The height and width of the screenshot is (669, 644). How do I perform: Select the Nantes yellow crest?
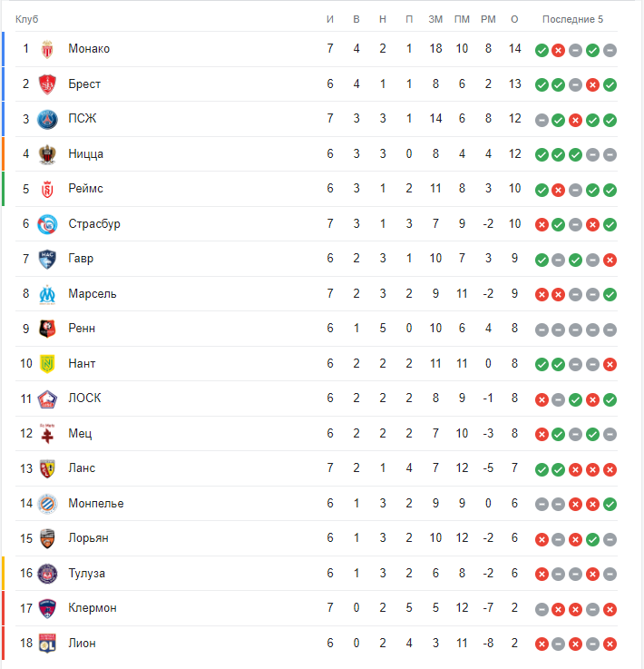47,364
